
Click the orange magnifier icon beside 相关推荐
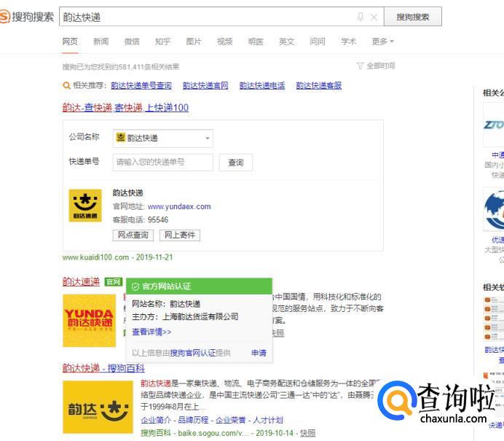tap(66, 85)
